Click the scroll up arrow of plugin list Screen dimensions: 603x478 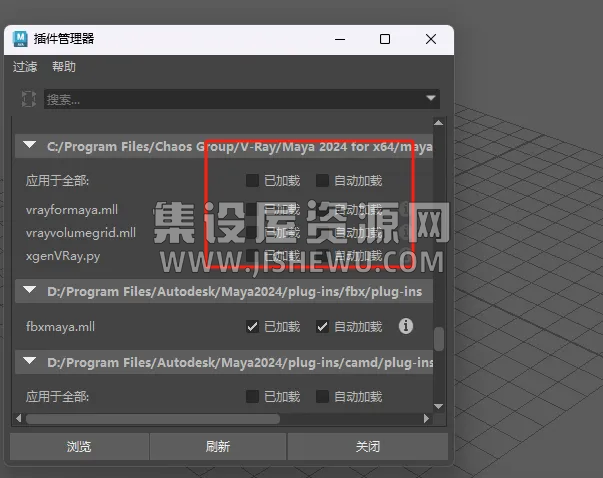tap(438, 123)
